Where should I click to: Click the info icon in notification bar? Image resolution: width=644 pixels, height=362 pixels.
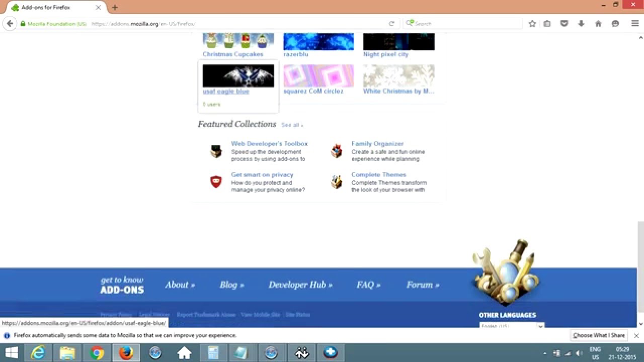7,335
